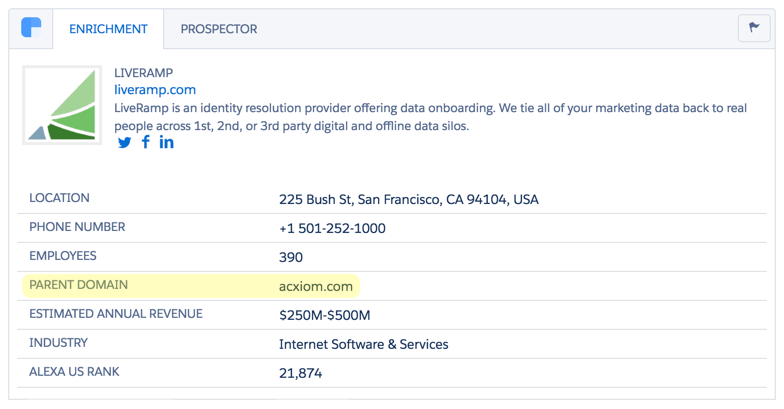Select phone number +1 501-252-1000

(332, 228)
